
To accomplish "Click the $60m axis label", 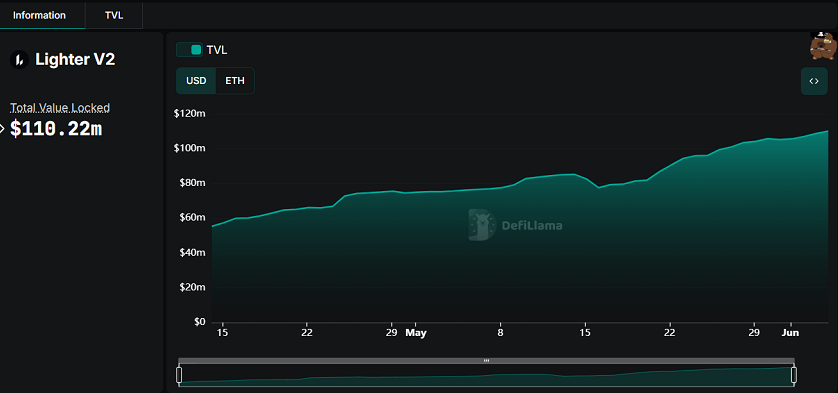I will point(192,218).
